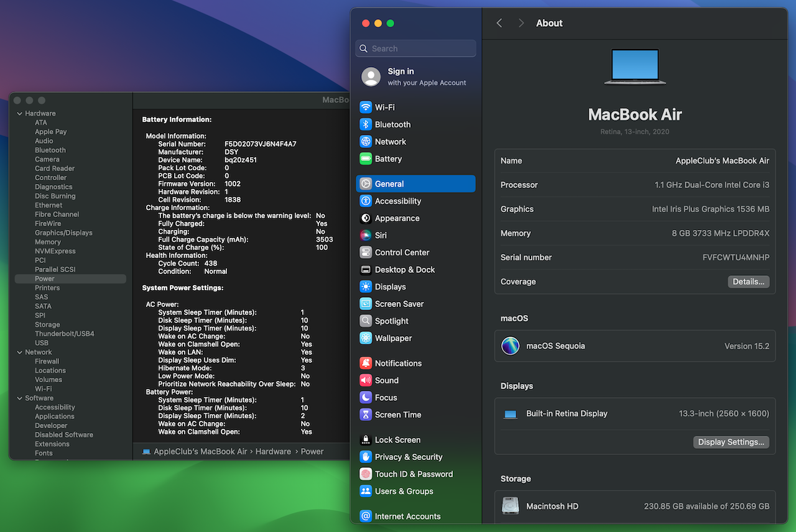Click the Bluetooth icon in System Settings

tap(366, 124)
